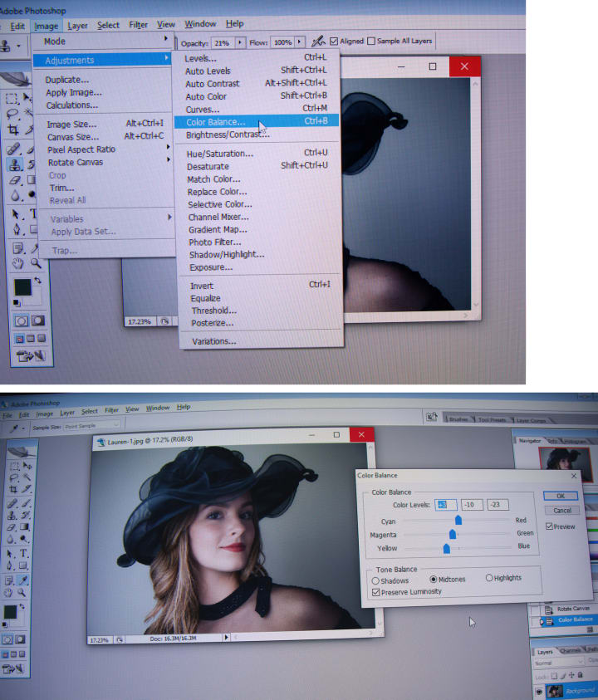
Task: Open the File Browser icon beside Brushes tab
Action: tap(431, 417)
